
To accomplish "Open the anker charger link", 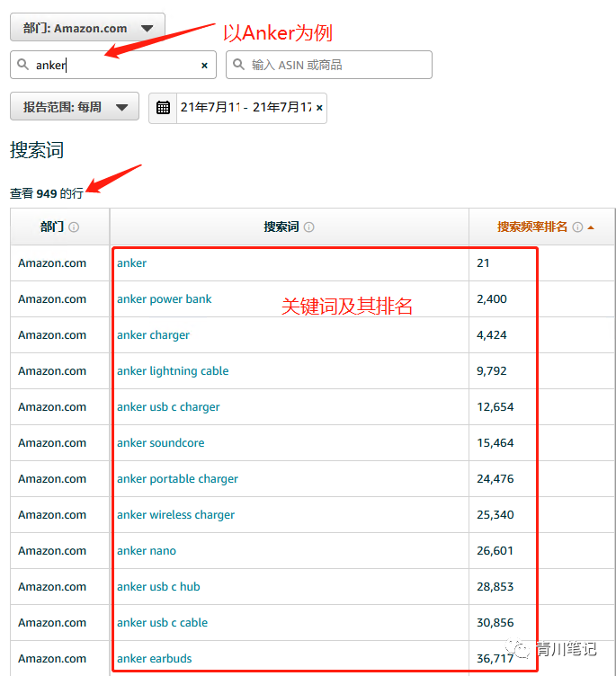I will coord(153,335).
